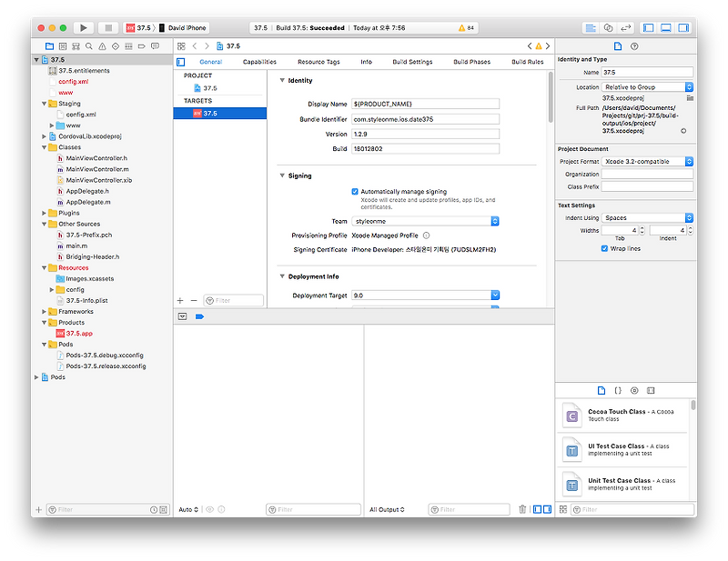Open the Media library

tap(651, 390)
